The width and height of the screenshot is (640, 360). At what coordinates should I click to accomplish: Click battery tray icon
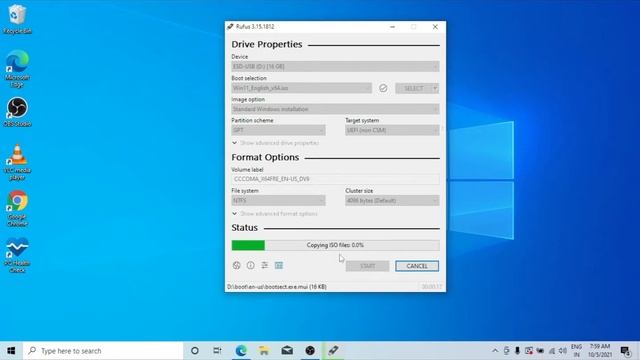pos(540,351)
